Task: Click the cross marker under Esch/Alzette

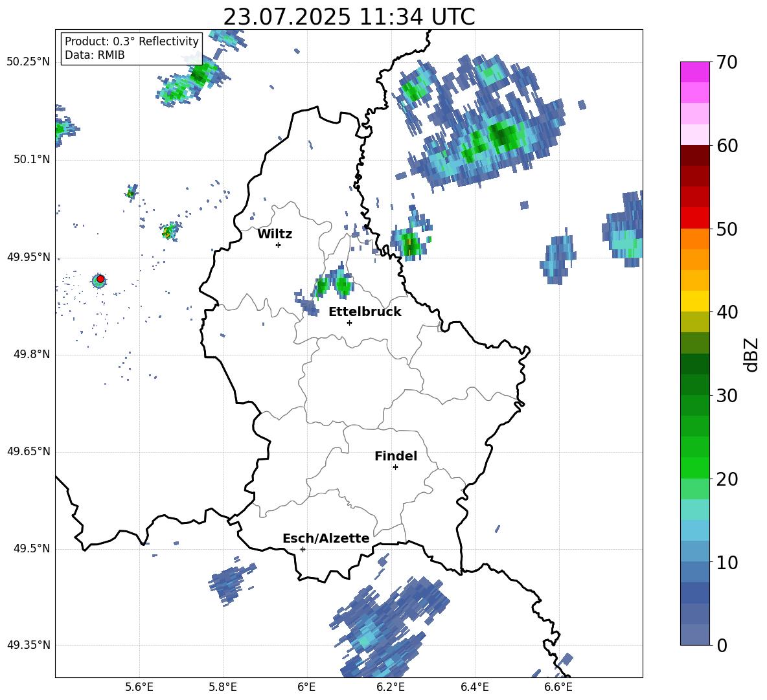Action: (303, 549)
